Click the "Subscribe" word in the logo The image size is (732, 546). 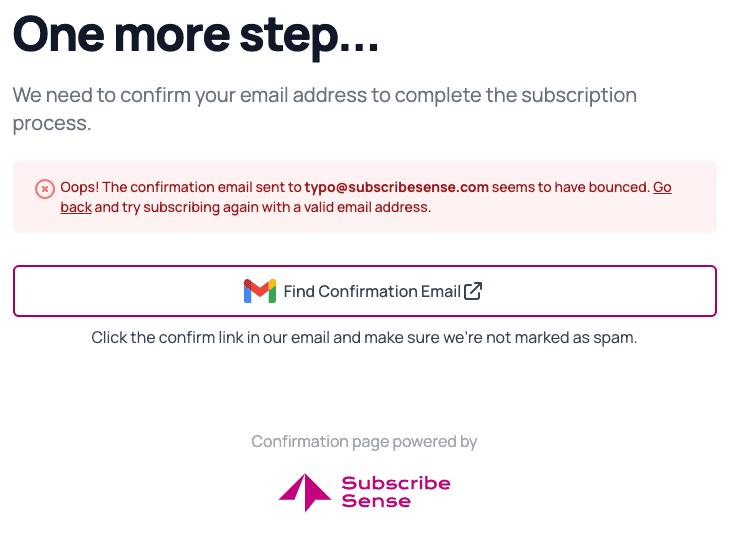pyautogui.click(x=396, y=483)
